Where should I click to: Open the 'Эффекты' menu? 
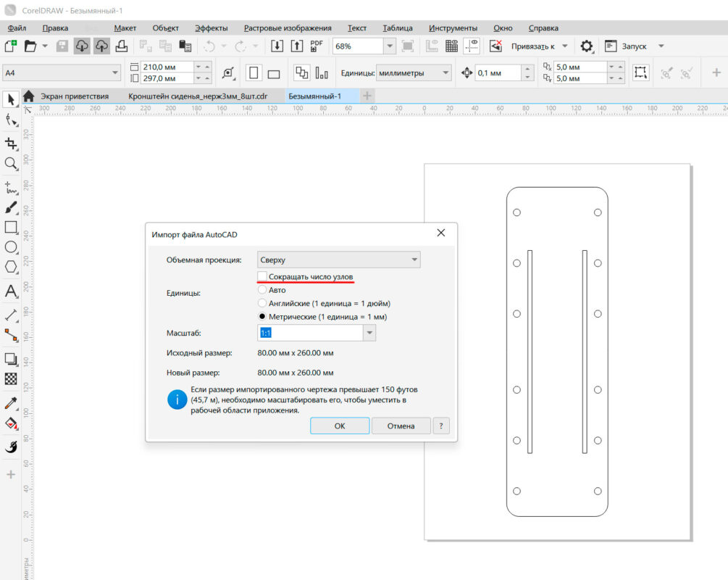[x=211, y=28]
